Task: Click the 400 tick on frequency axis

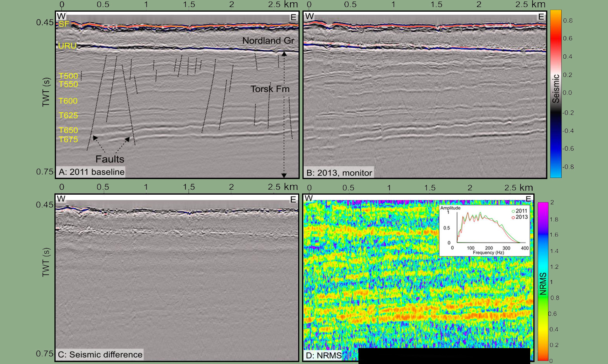Action: click(x=525, y=248)
